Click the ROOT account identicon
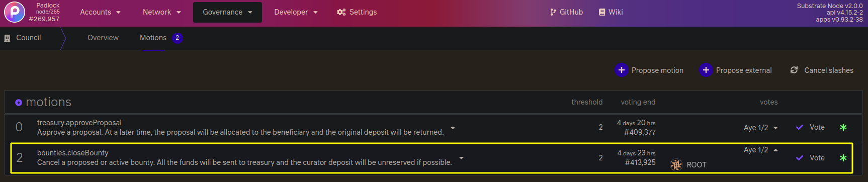Viewport: 868px width, 182px height. point(676,164)
